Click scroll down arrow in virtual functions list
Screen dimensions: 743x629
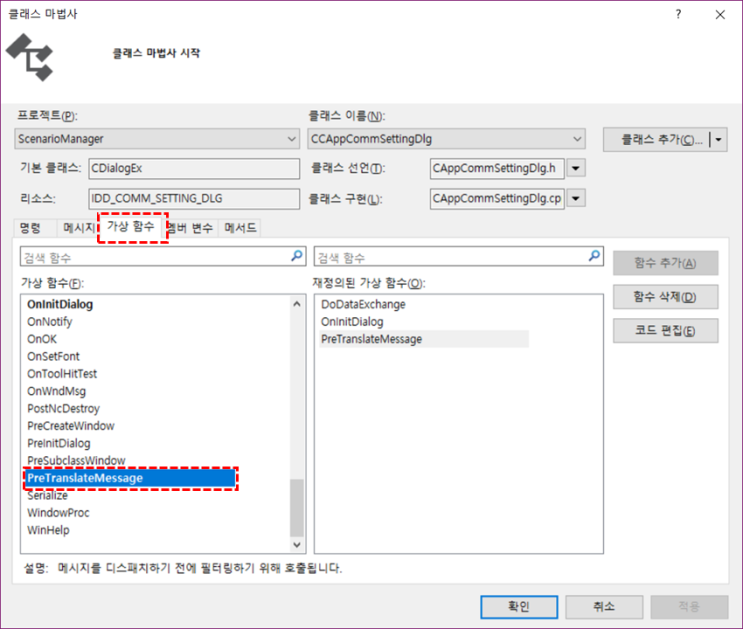click(297, 545)
